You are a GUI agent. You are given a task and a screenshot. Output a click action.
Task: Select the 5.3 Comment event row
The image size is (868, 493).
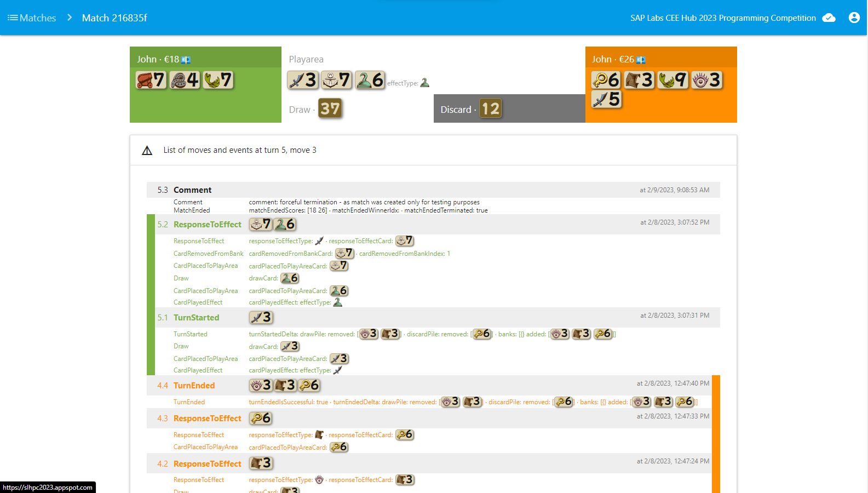pyautogui.click(x=192, y=190)
